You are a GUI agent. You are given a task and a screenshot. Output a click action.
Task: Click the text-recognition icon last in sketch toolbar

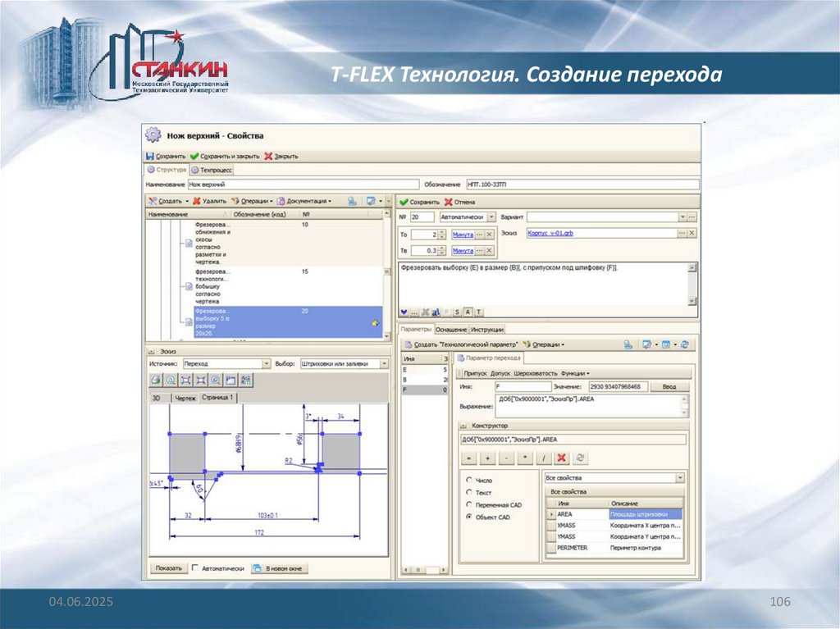(x=245, y=380)
